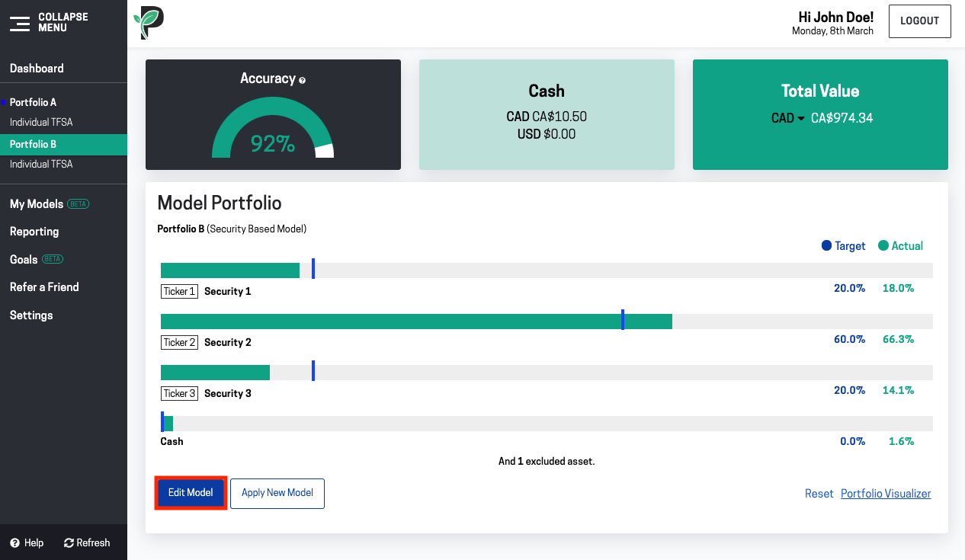Viewport: 965px width, 560px height.
Task: Open Refer a Friend page
Action: tap(44, 287)
